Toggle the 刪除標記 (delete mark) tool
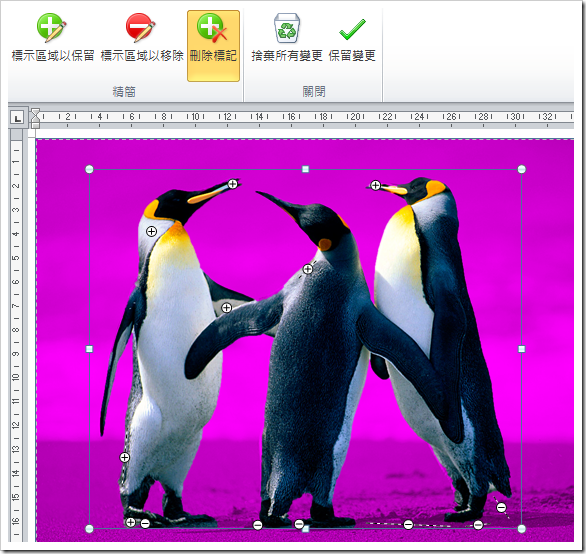Image resolution: width=586 pixels, height=554 pixels. [213, 46]
